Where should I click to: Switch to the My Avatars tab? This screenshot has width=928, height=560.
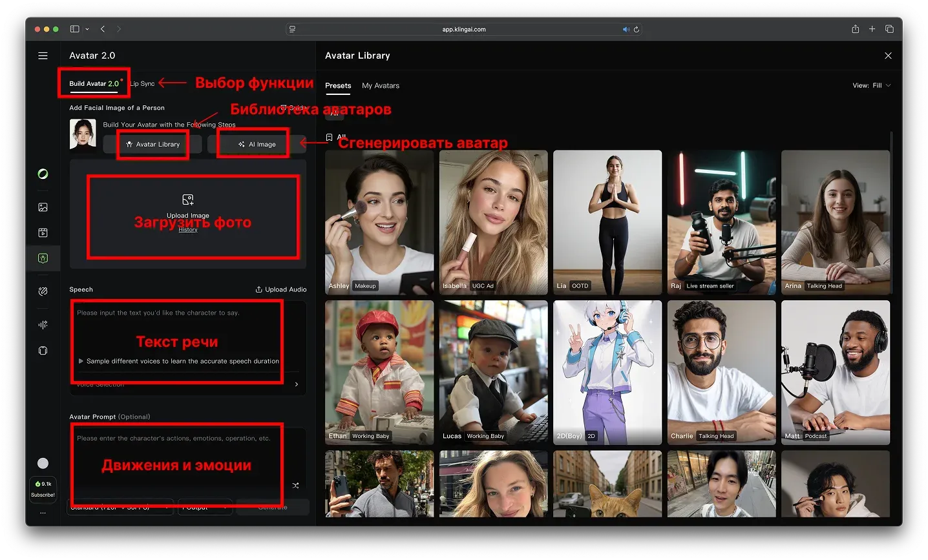380,85
